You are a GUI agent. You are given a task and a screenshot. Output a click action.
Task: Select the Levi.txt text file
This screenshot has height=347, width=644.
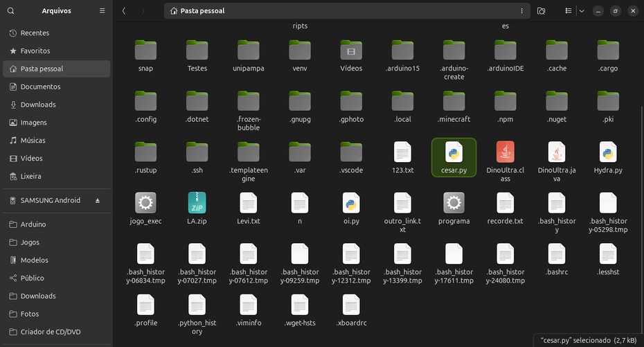point(249,208)
